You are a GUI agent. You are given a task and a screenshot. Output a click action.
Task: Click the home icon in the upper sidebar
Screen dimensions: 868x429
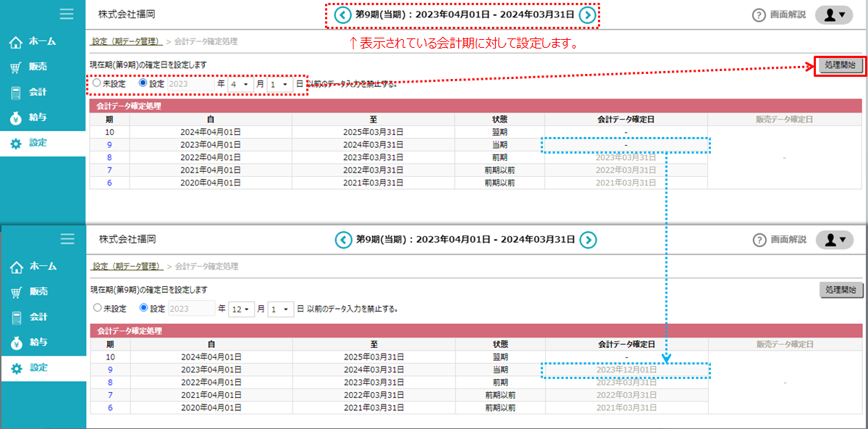tap(16, 43)
